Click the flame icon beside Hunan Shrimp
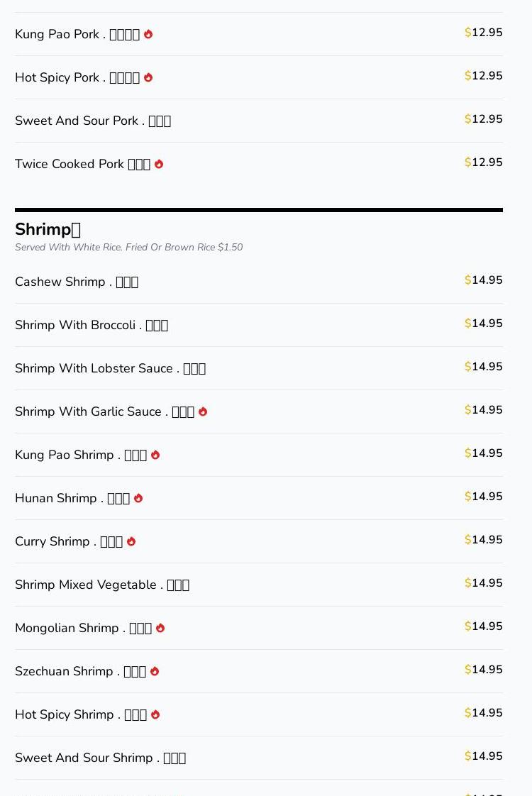532x796 pixels. coord(138,498)
